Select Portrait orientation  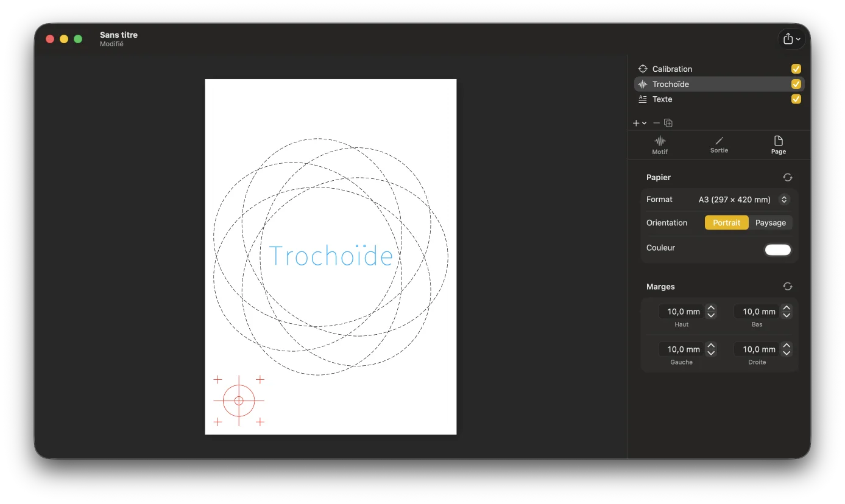[727, 223]
